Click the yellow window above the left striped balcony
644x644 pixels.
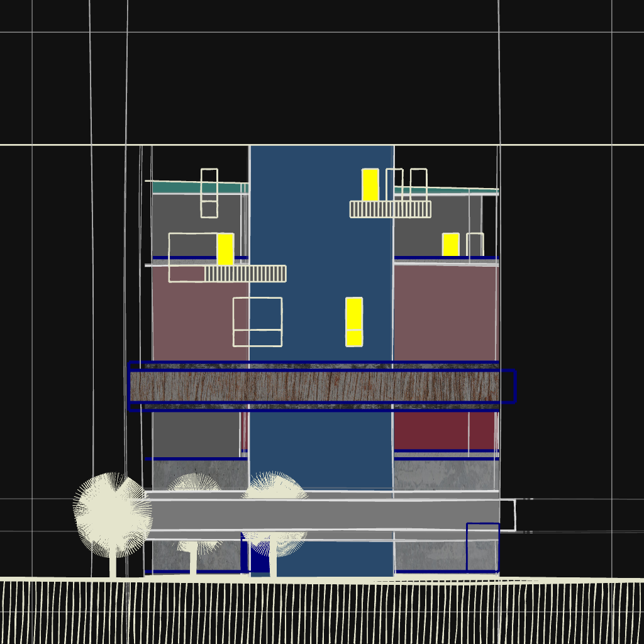(225, 249)
